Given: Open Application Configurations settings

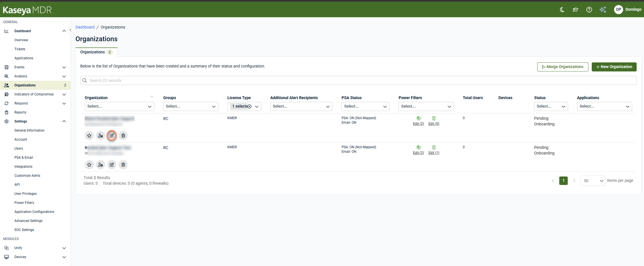Looking at the screenshot, I should pos(34,212).
